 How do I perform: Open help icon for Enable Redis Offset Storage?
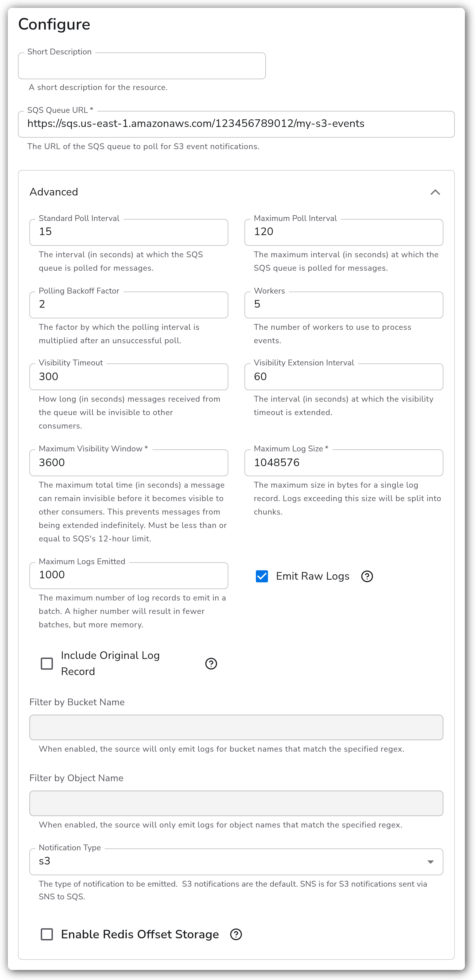click(x=236, y=934)
